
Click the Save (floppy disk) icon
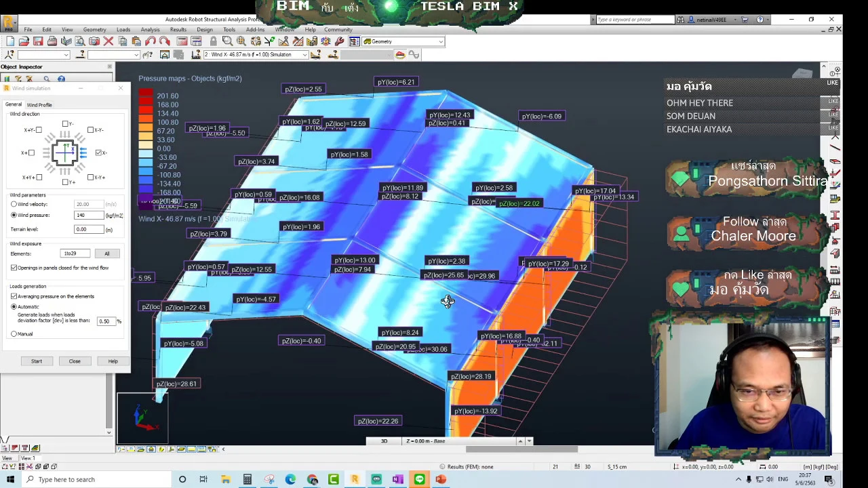(x=38, y=41)
